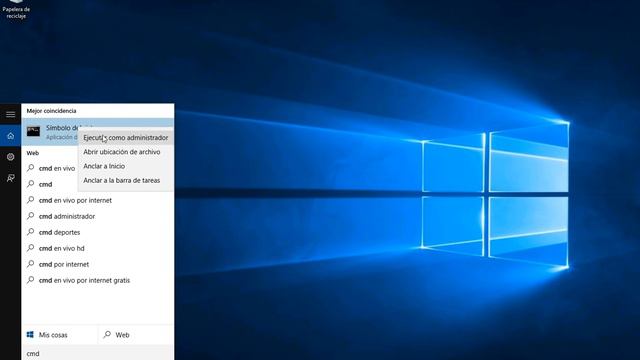Screen dimensions: 640x360
Task: Click the Símbolo del sistema app icon
Action: tap(33, 131)
